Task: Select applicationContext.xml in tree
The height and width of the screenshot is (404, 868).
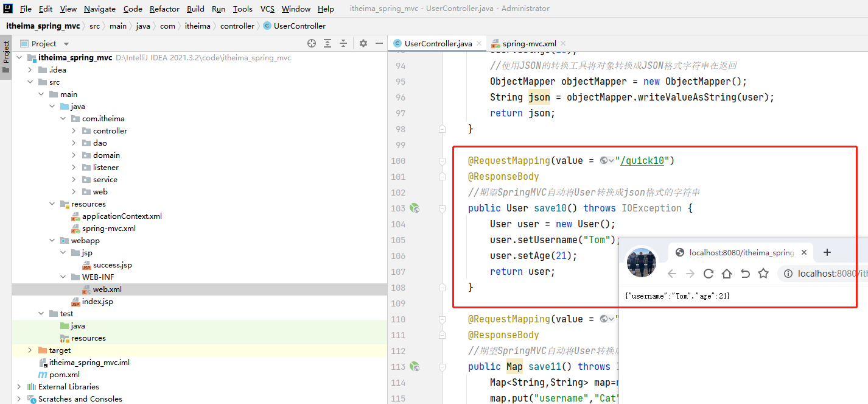Action: click(122, 216)
